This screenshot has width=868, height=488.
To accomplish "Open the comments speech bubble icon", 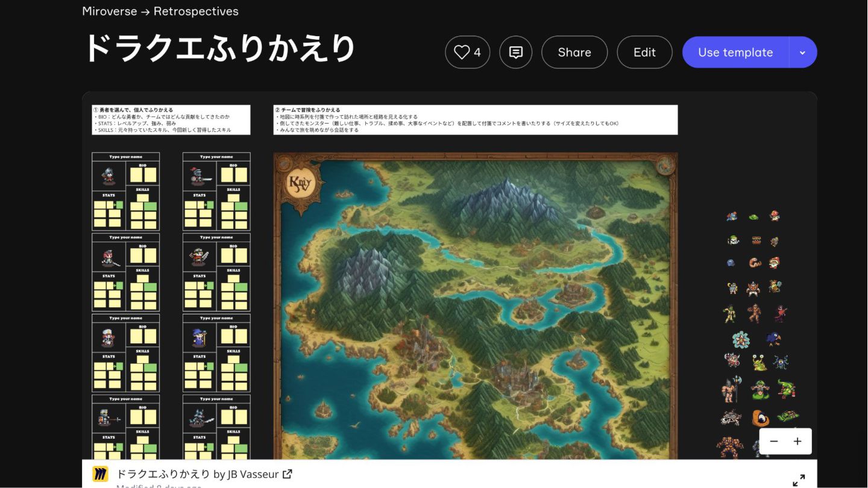I will [x=515, y=52].
